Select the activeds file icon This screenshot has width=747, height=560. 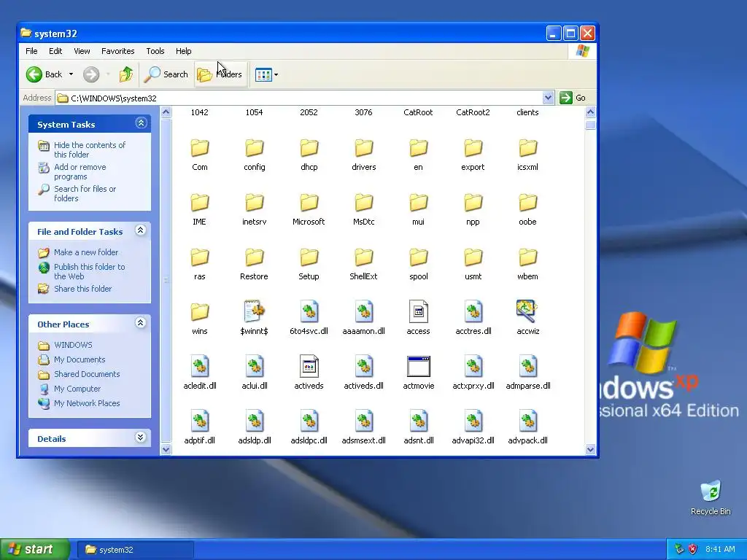(x=309, y=367)
